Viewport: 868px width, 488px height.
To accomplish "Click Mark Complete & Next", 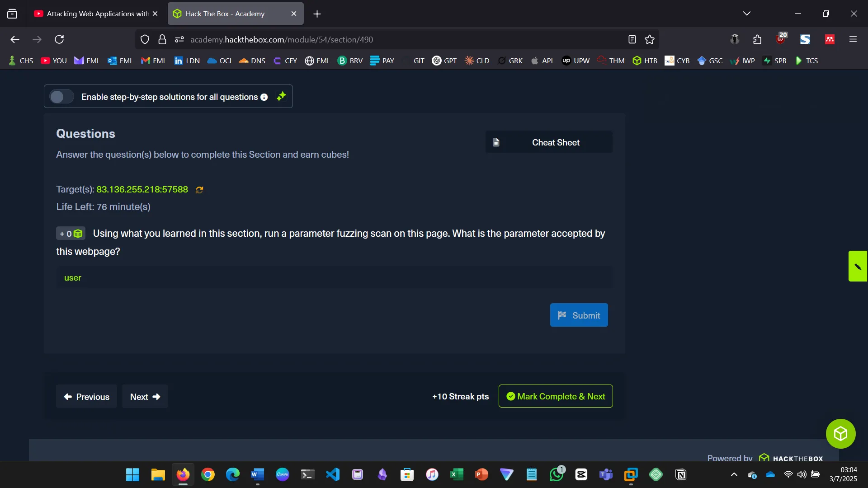I will coord(556,396).
